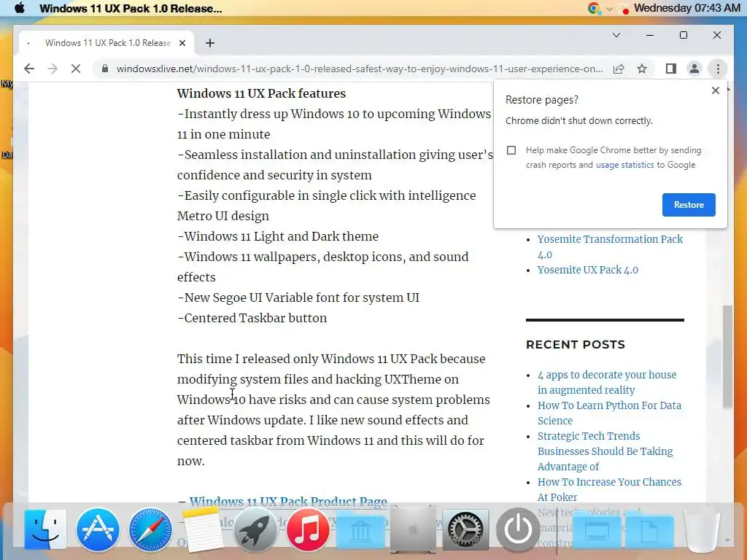The height and width of the screenshot is (560, 747).
Task: Click '-New Segoe UI Variable font for system UI'
Action: pos(298,297)
